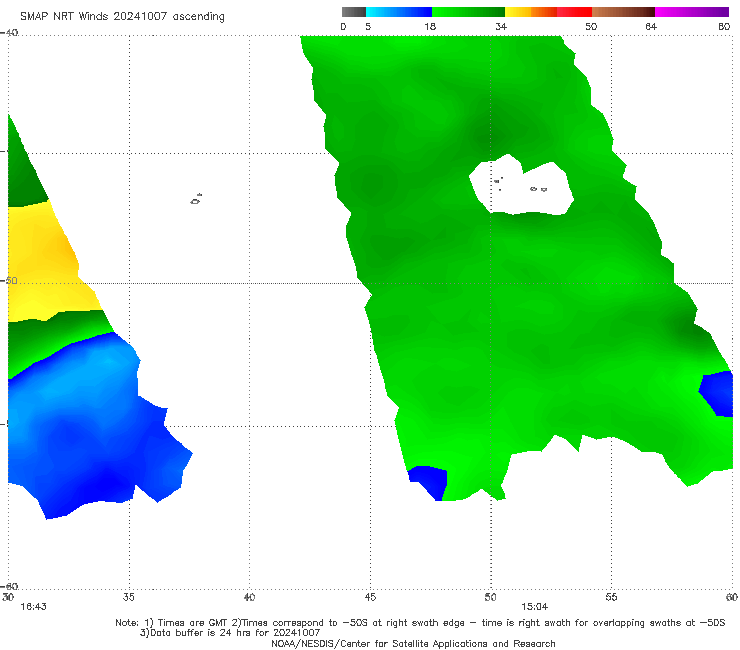Click longitude axis label '45'
Viewport: 740px width, 650px height.
(370, 597)
